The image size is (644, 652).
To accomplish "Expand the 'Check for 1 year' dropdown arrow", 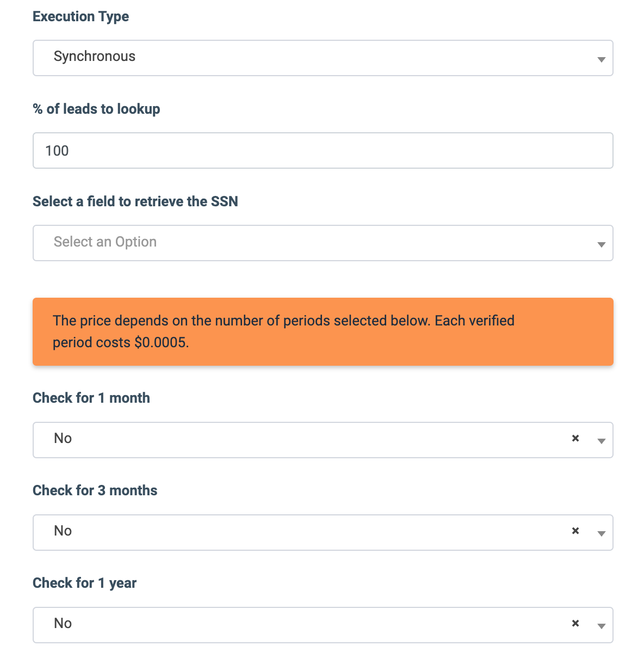I will click(601, 626).
